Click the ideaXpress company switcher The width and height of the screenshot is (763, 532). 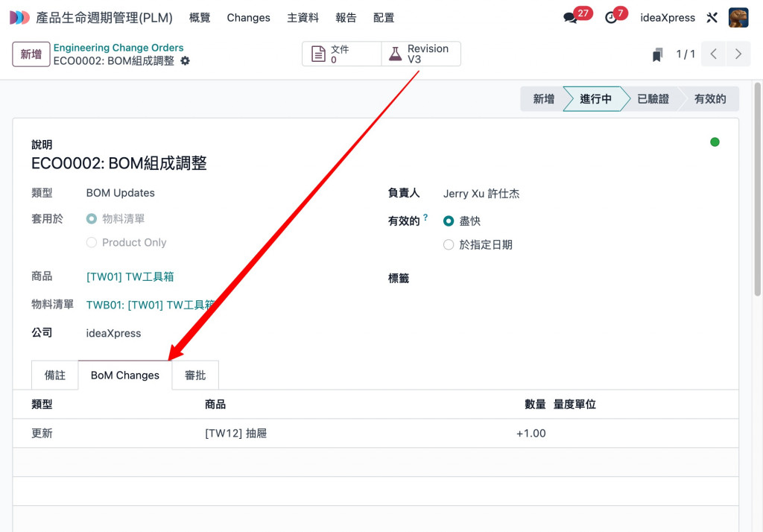(668, 18)
